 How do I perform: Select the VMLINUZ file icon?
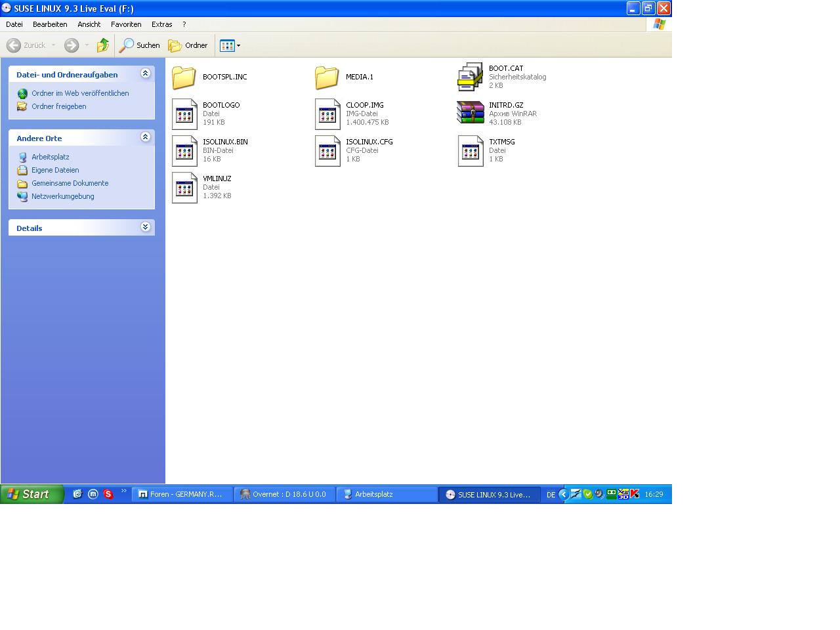184,188
